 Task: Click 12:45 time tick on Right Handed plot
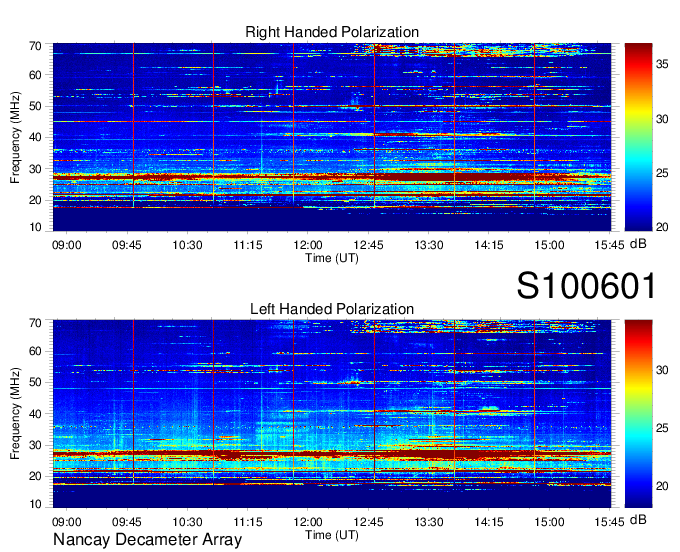369,245
